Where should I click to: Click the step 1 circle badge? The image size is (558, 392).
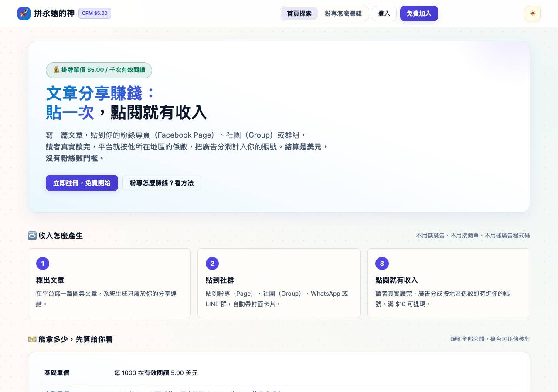[43, 264]
